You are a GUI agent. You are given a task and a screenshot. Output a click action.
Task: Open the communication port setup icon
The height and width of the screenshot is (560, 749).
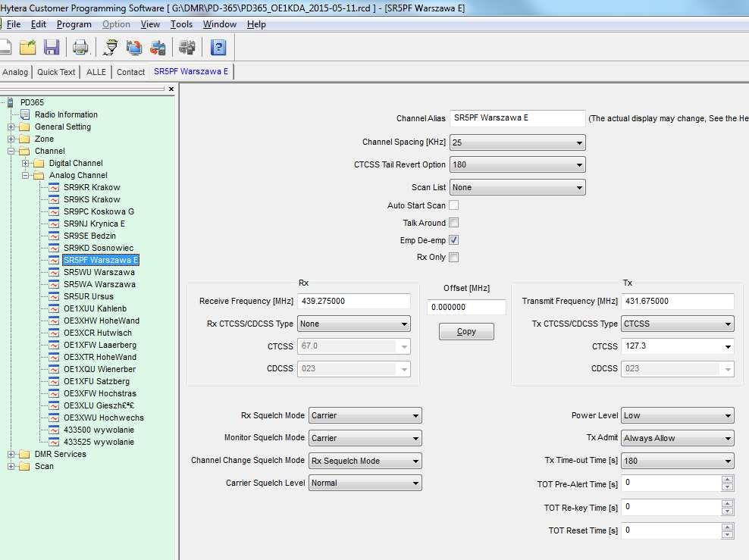point(111,47)
